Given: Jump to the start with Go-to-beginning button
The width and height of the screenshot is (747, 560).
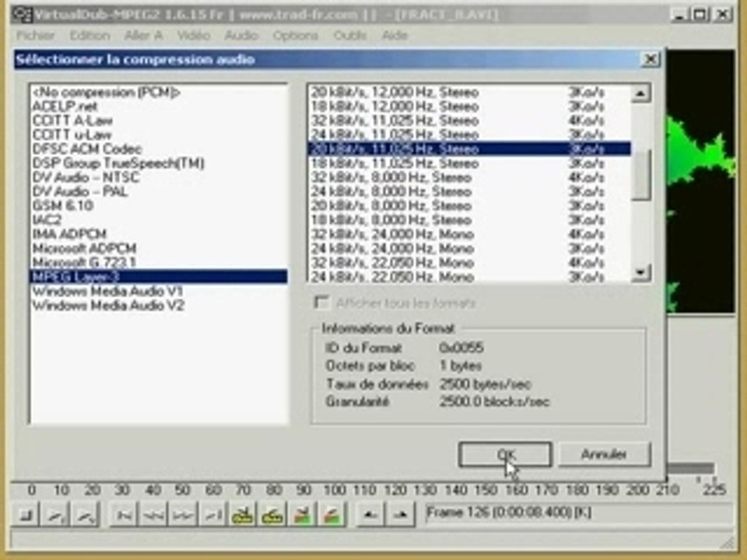Looking at the screenshot, I should click(124, 515).
